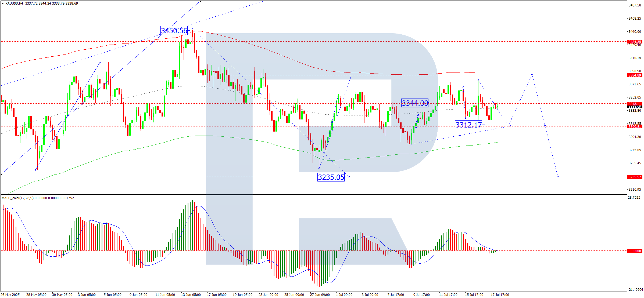The height and width of the screenshot is (298, 644).
Task: Click red 0.00000 MACD zero-level tag
Action: point(635,251)
